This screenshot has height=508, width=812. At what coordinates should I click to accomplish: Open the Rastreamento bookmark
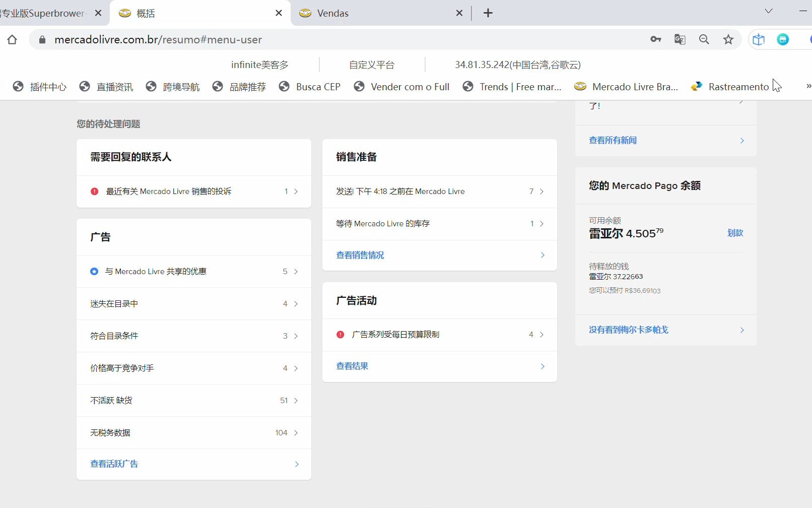[730, 87]
